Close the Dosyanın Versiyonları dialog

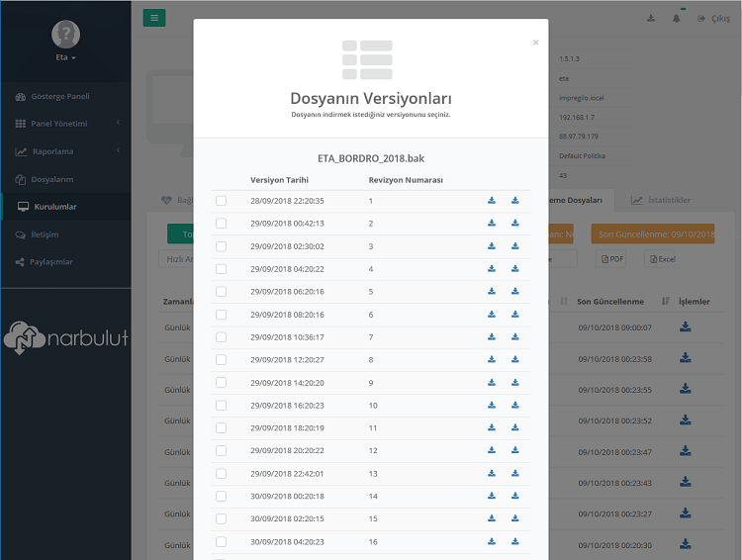(536, 43)
